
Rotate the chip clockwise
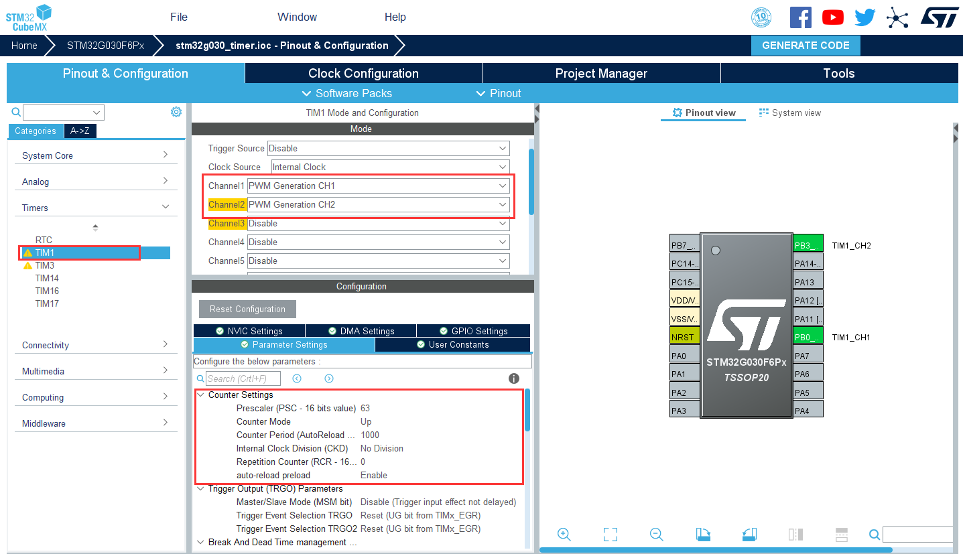[703, 534]
